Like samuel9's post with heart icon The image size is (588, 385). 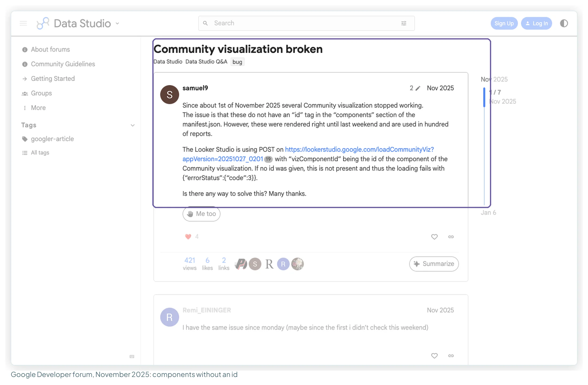(x=434, y=237)
